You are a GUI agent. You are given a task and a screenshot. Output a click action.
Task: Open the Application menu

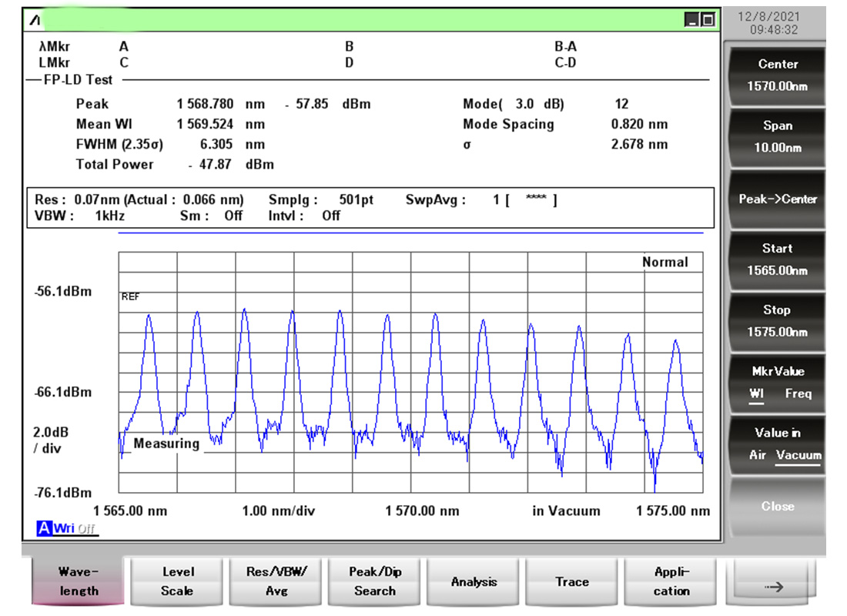671,581
